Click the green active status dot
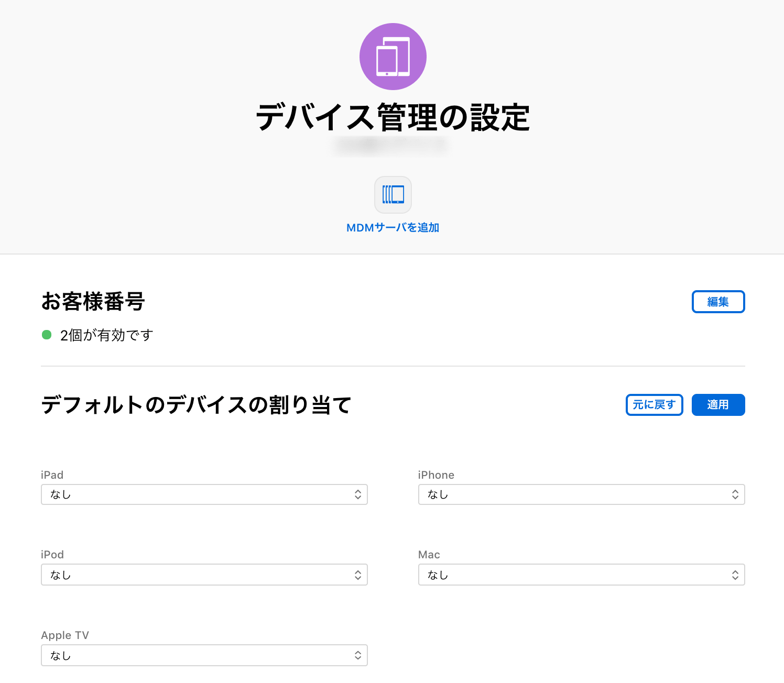Viewport: 784px width, 683px height. 47,335
